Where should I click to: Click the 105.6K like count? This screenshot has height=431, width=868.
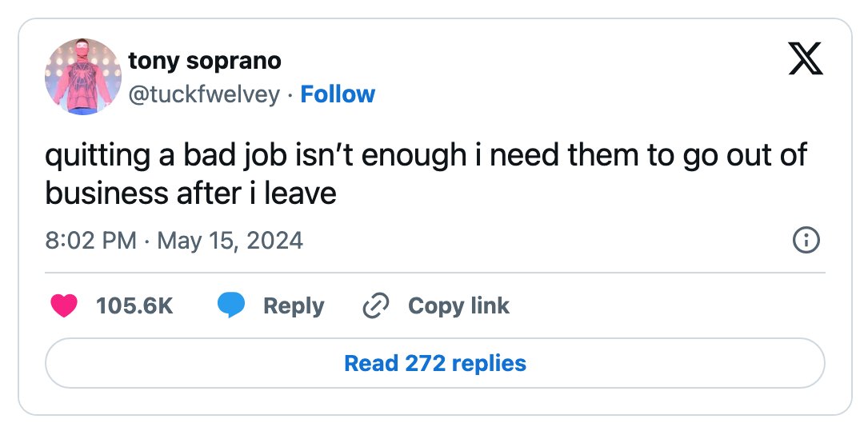point(134,306)
